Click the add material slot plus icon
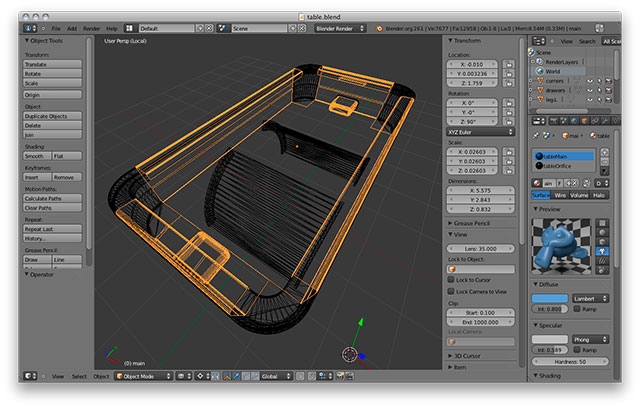 click(606, 153)
